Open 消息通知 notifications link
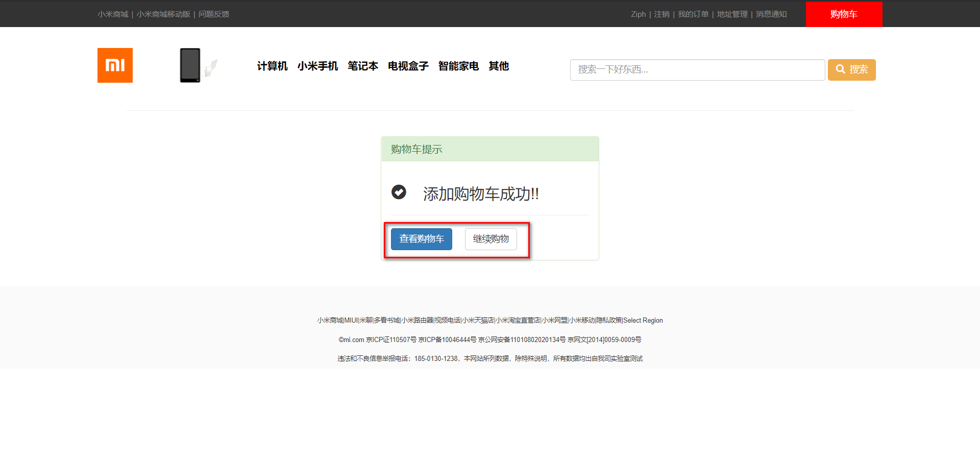Image resolution: width=980 pixels, height=461 pixels. tap(771, 14)
